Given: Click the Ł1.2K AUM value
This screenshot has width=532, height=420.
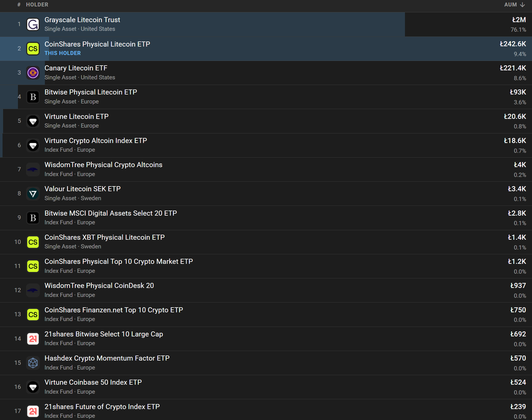Looking at the screenshot, I should 517,261.
